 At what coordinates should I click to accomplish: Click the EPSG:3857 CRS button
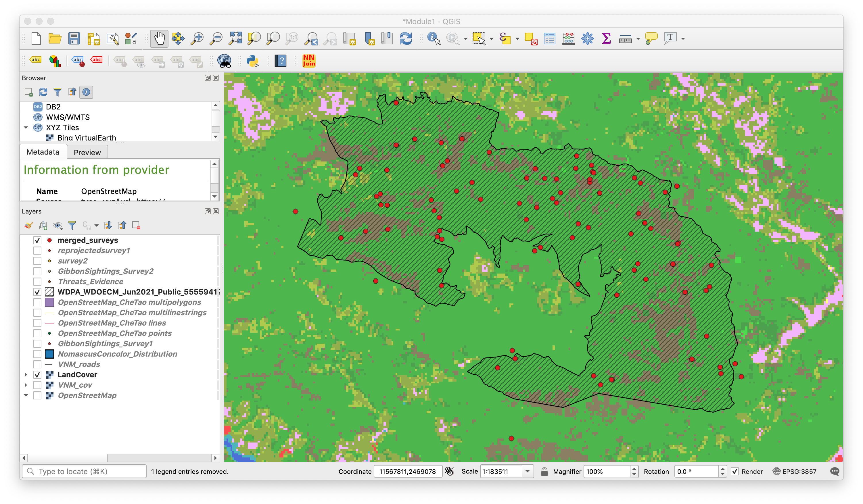point(795,472)
